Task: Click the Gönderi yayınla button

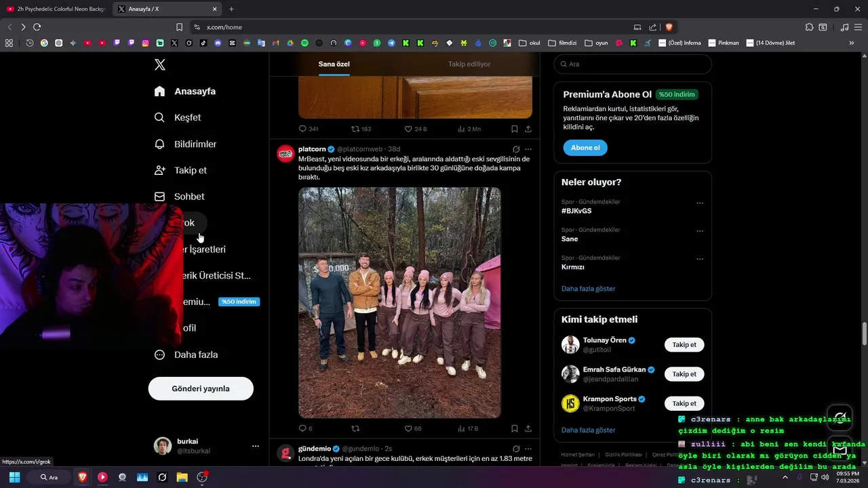Action: pos(201,388)
